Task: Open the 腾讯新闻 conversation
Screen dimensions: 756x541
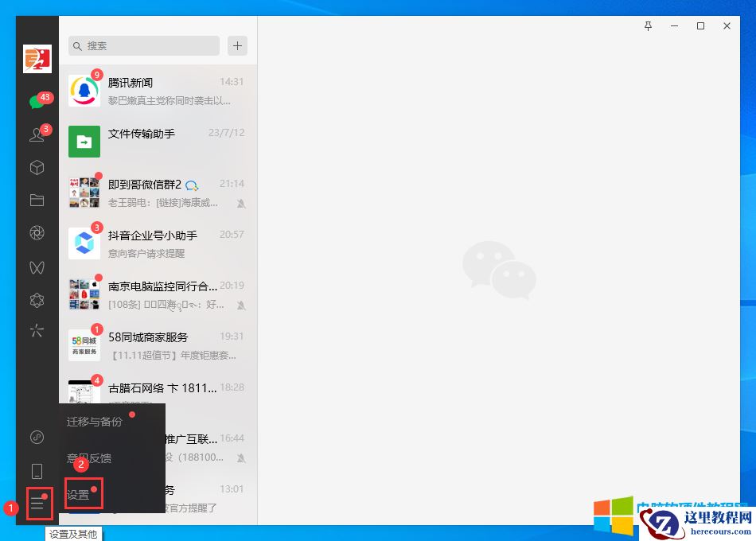Action: coord(159,90)
